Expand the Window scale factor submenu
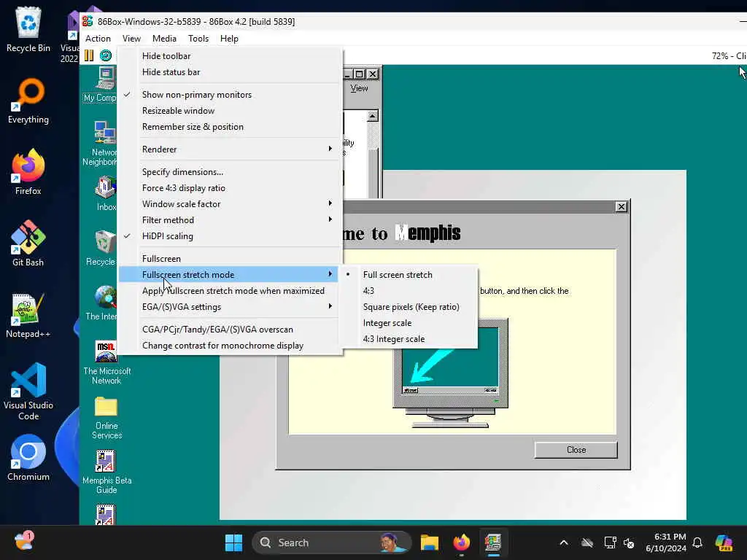This screenshot has width=747, height=560. click(230, 204)
